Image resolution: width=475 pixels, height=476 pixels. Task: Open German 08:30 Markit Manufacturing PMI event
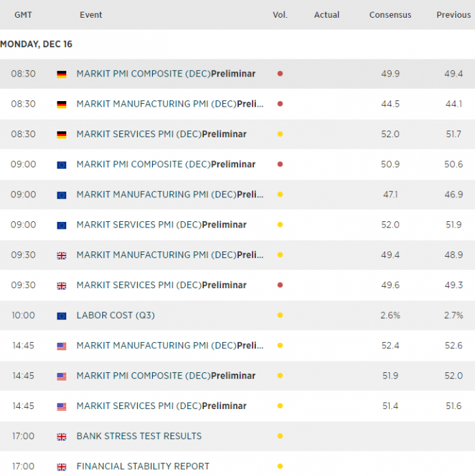[x=170, y=104]
